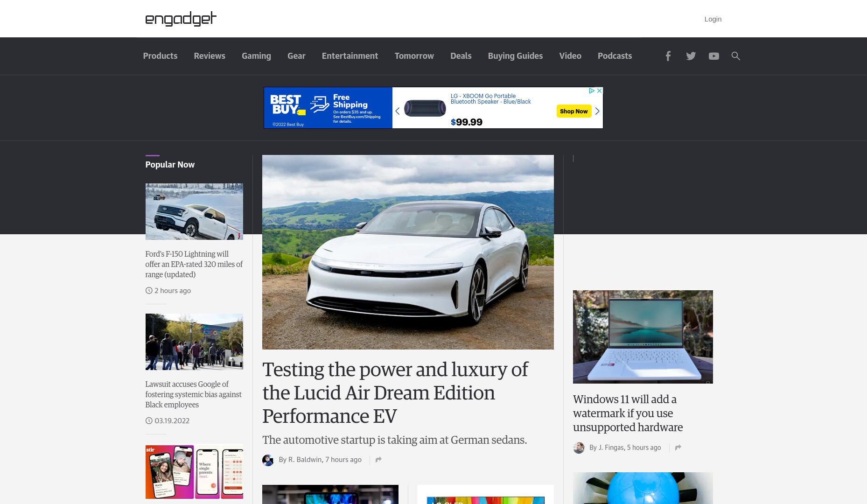Click J. Fingas author avatar

point(579,448)
